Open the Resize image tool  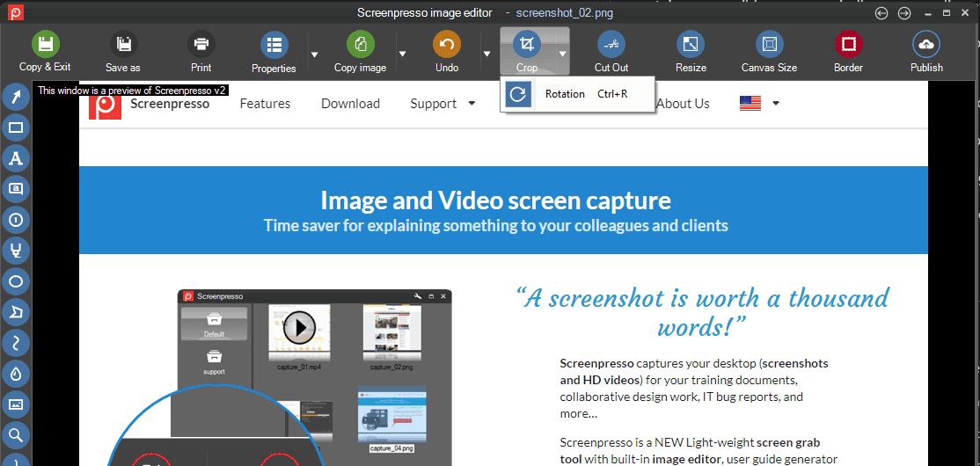(691, 52)
